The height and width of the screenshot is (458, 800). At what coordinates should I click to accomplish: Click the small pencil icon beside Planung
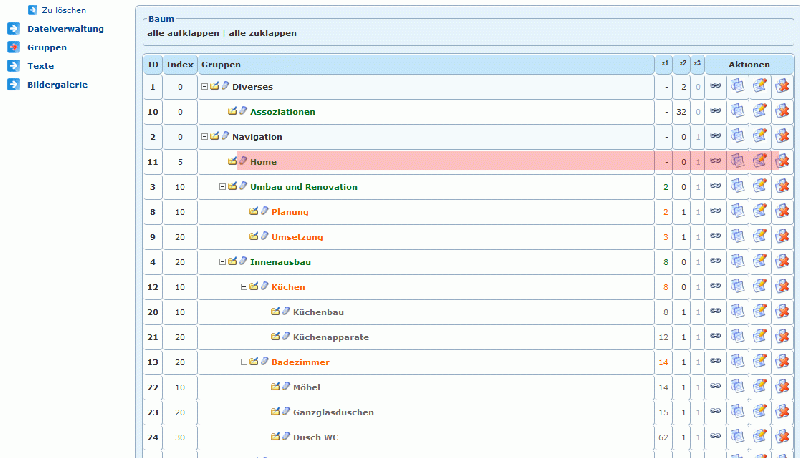264,211
